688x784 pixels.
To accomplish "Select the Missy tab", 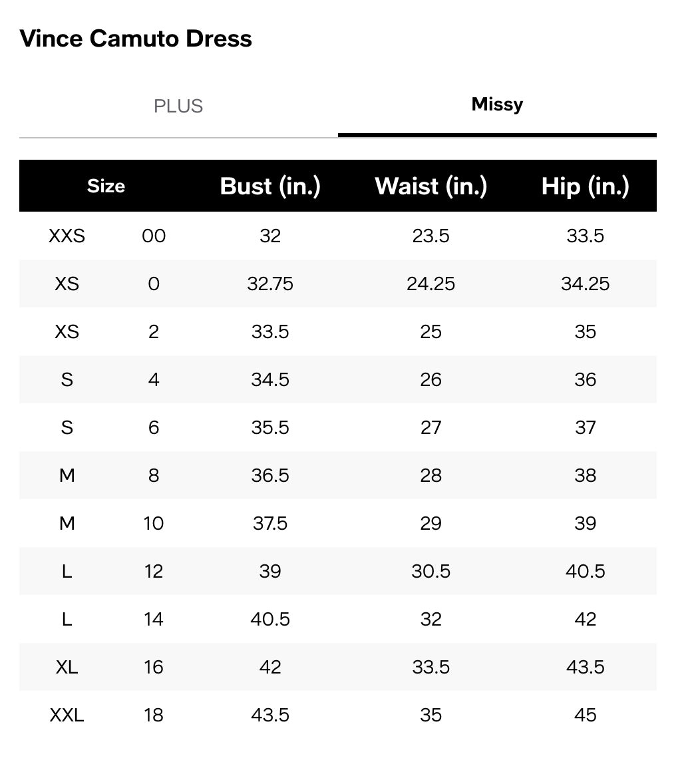I will pyautogui.click(x=497, y=104).
